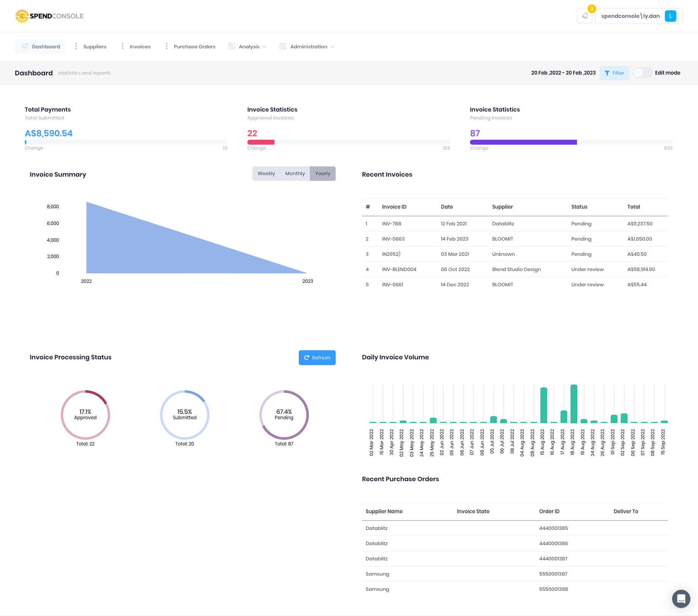Viewport: 698px width, 616px height.
Task: Expand the Administration dropdown menu
Action: coord(332,47)
